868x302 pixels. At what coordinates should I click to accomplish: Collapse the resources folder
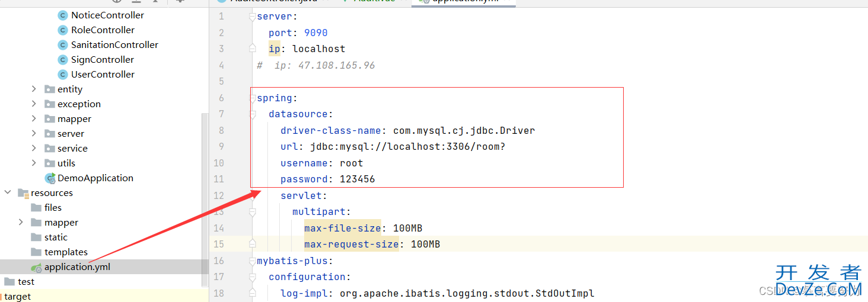click(8, 192)
